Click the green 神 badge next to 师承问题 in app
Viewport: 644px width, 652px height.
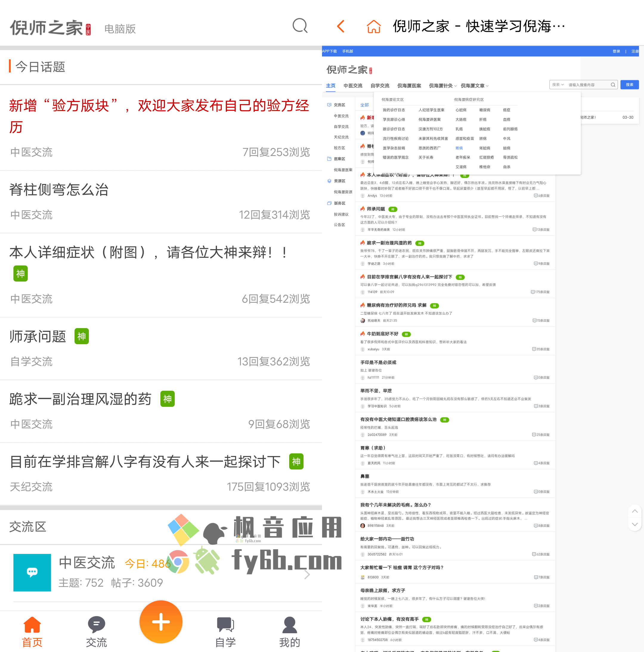pos(81,336)
